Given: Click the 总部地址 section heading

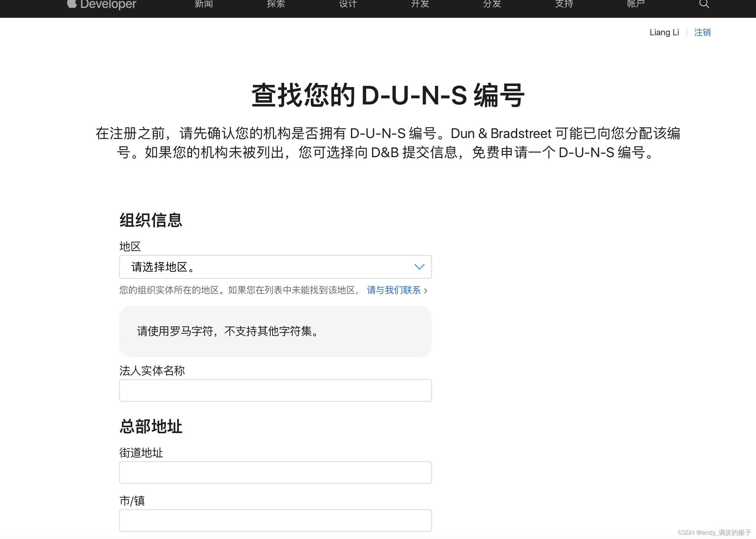Looking at the screenshot, I should [x=151, y=426].
